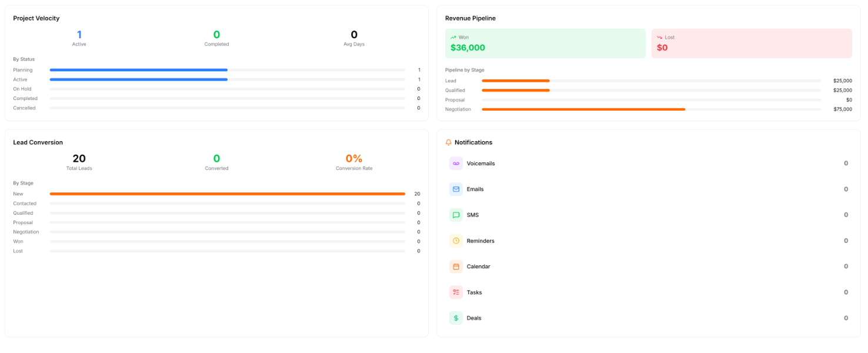Click the Voicemails notification icon
The width and height of the screenshot is (868, 353).
pos(456,164)
